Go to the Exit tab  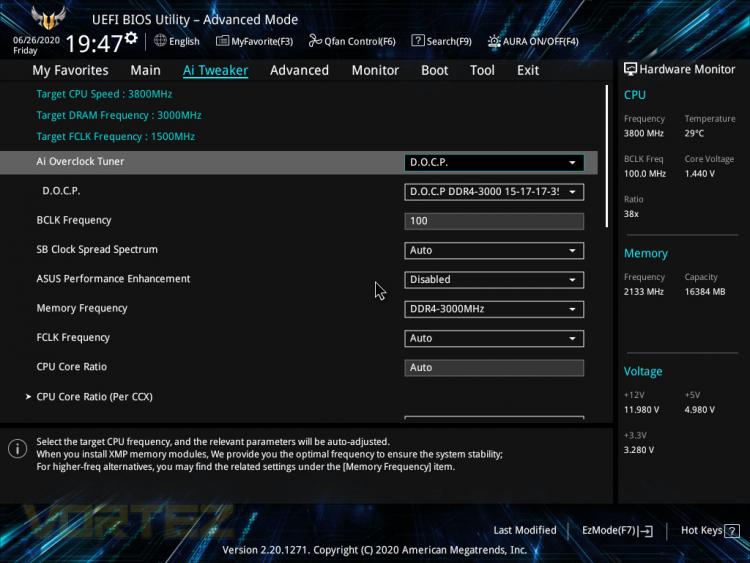click(528, 70)
